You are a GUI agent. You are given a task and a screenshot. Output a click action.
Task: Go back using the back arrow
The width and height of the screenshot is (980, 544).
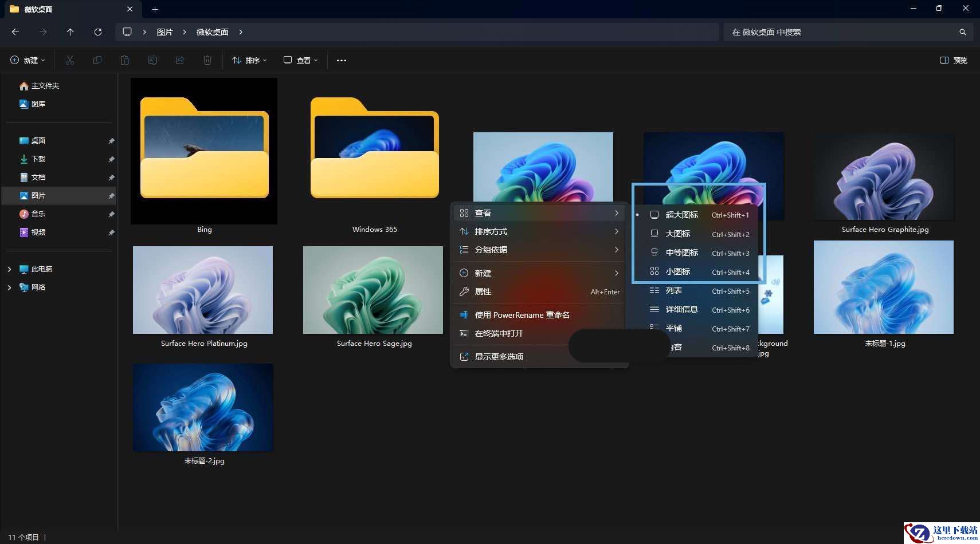click(x=15, y=32)
